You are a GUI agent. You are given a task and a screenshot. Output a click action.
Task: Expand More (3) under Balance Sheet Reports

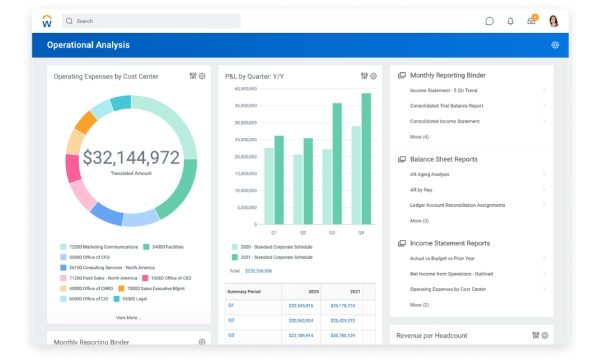pyautogui.click(x=419, y=221)
